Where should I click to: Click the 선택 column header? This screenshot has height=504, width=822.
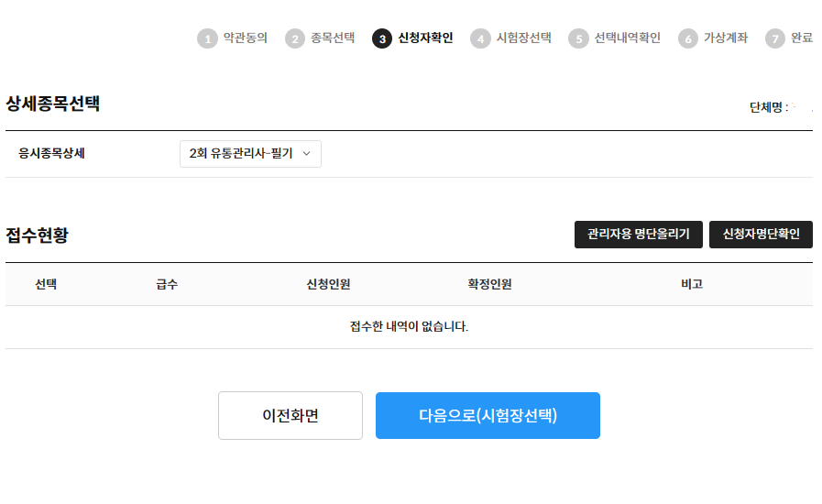pos(47,284)
